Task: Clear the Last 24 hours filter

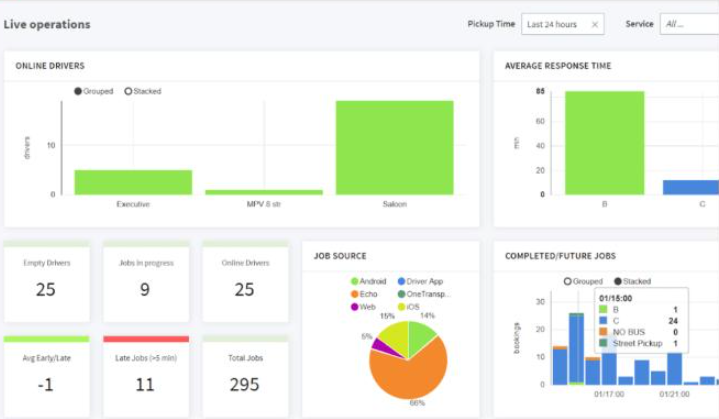Action: [x=595, y=25]
